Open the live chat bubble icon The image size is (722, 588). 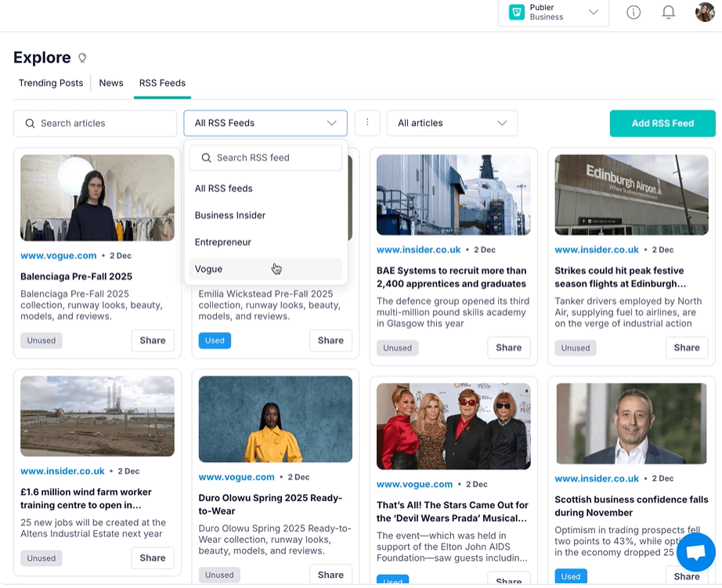click(x=695, y=553)
